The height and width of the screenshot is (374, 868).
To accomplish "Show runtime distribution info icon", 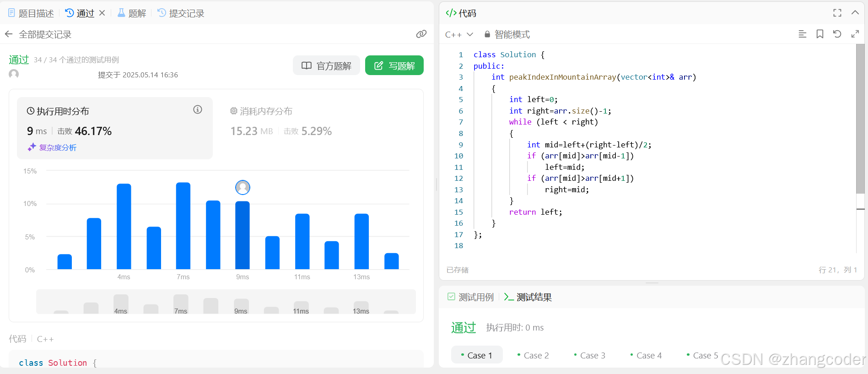I will pos(198,109).
